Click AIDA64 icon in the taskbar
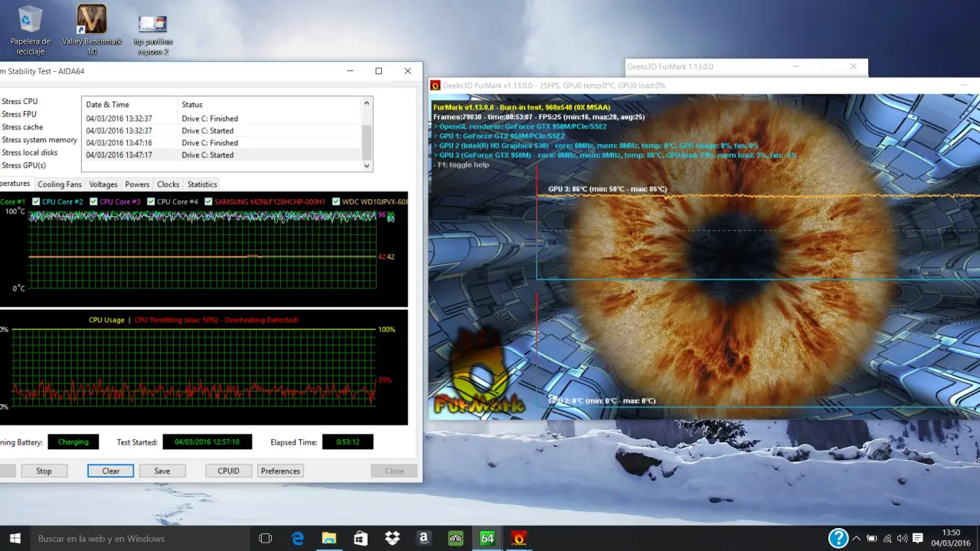Screen dimensions: 980x551 tap(487, 538)
